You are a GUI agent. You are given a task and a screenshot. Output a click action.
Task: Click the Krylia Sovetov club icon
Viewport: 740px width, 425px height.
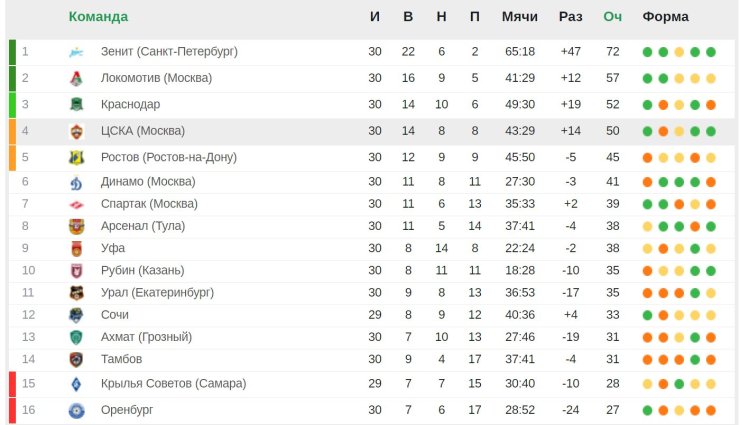(76, 384)
